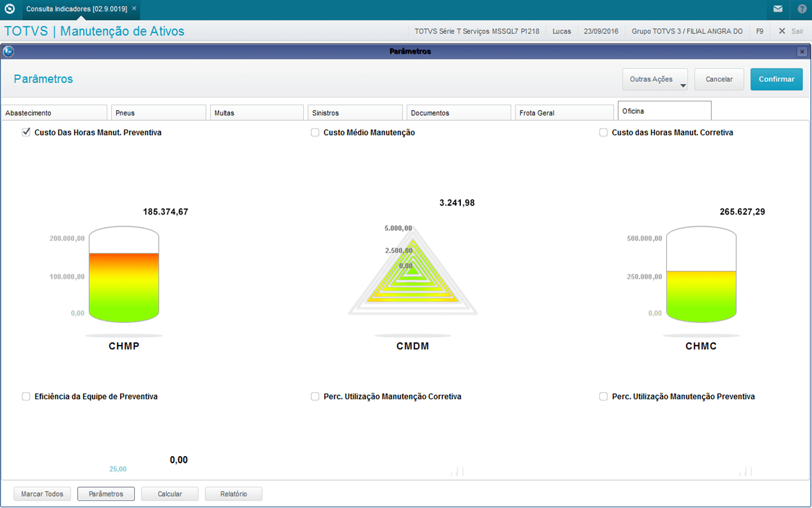Open the help question mark icon
Screen dimensions: 812x508
click(801, 9)
